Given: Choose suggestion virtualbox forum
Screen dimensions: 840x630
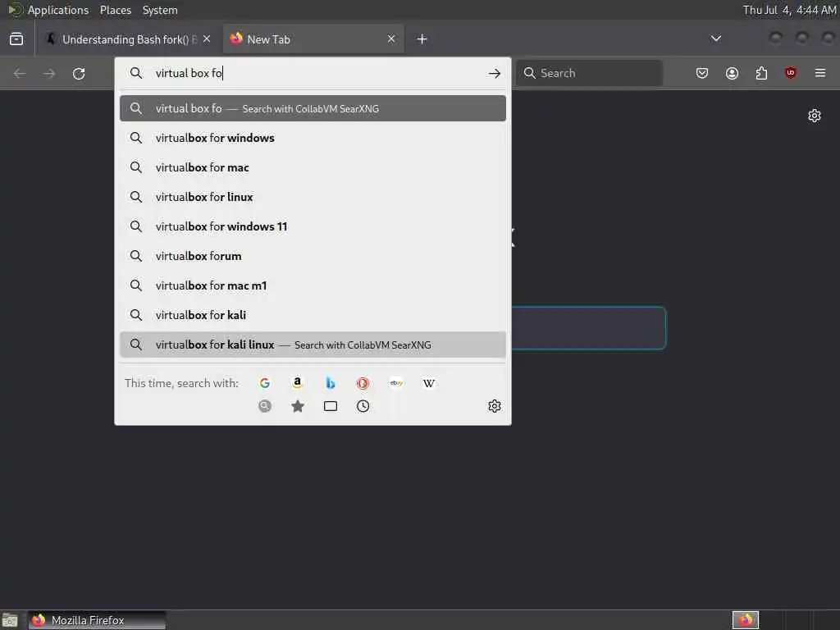Looking at the screenshot, I should coord(313,256).
